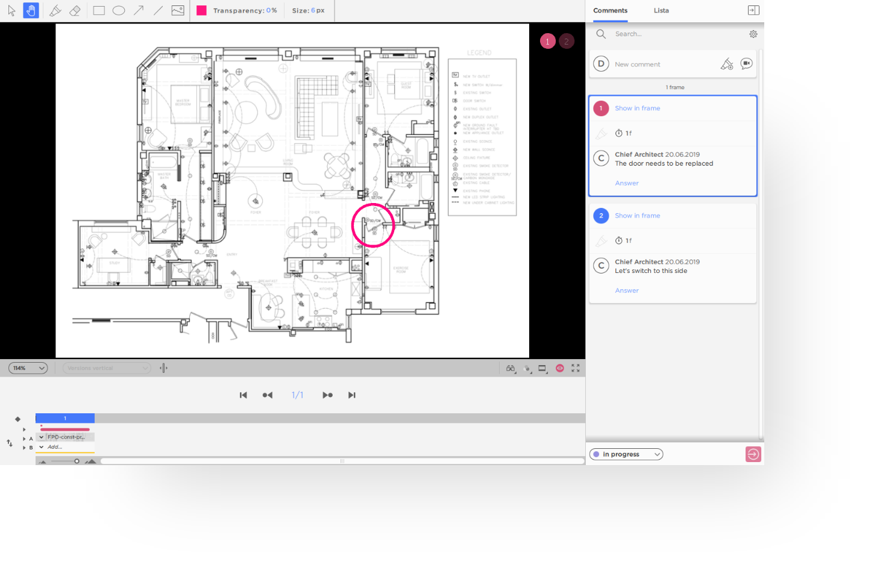This screenshot has width=886, height=588.
Task: Select the eraser tool
Action: point(75,10)
